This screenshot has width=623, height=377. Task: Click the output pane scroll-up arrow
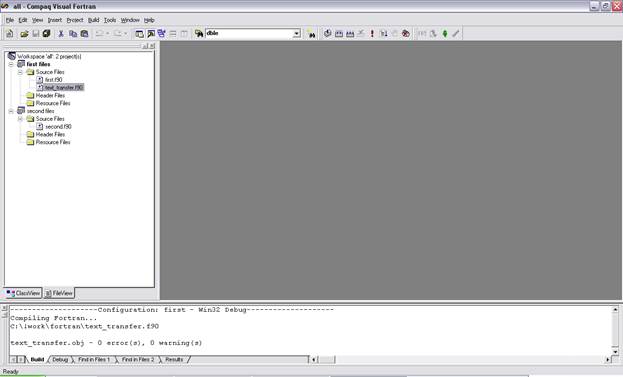[615, 309]
